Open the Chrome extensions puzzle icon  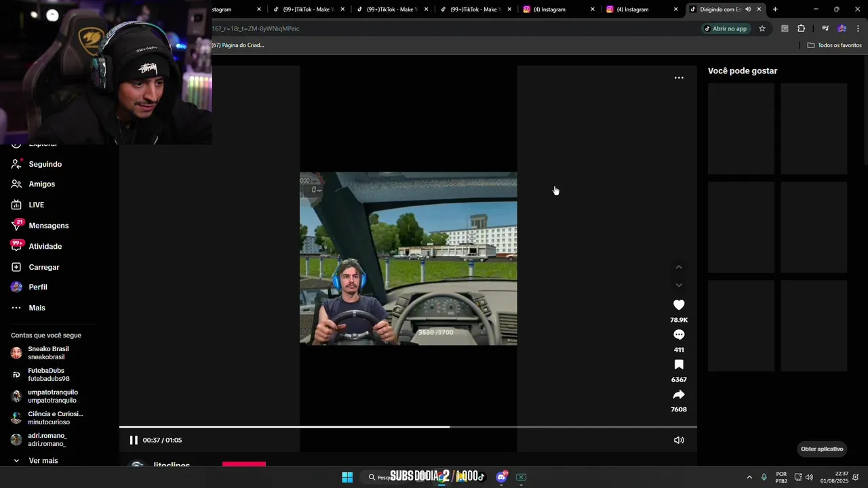(x=801, y=28)
